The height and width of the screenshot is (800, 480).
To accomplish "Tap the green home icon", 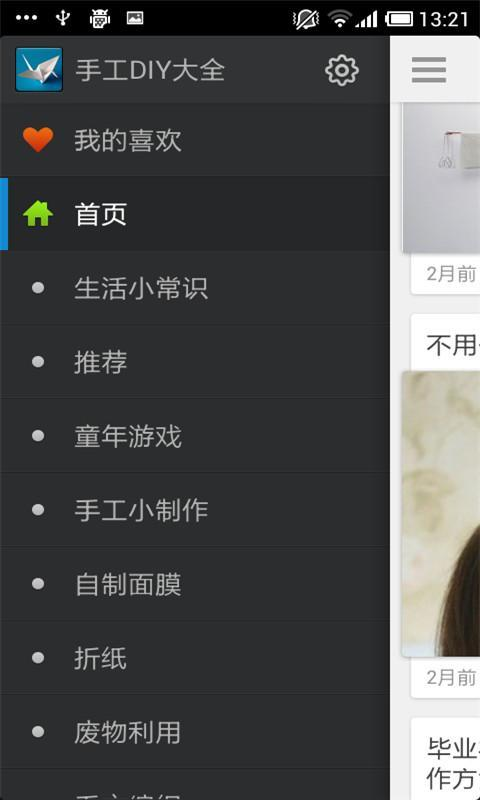I will (38, 214).
